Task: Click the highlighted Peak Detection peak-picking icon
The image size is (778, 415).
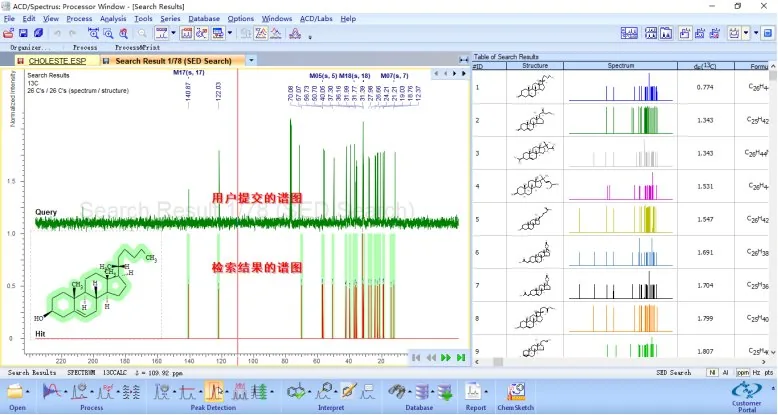Action: click(x=213, y=392)
